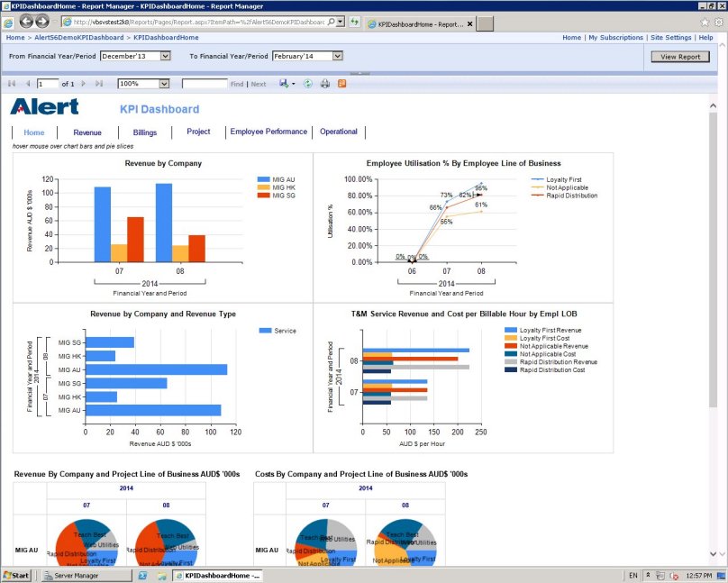
Task: Print the report with the printer icon
Action: point(325,84)
